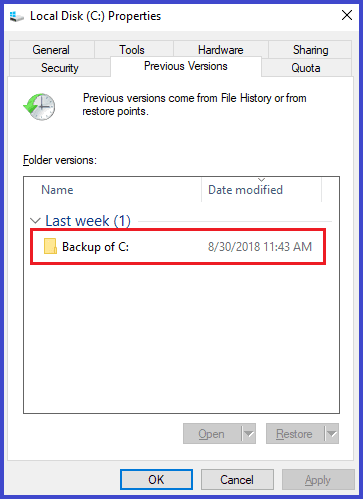This screenshot has height=499, width=363.
Task: Open the dropdown arrow beside Open button
Action: tap(248, 434)
